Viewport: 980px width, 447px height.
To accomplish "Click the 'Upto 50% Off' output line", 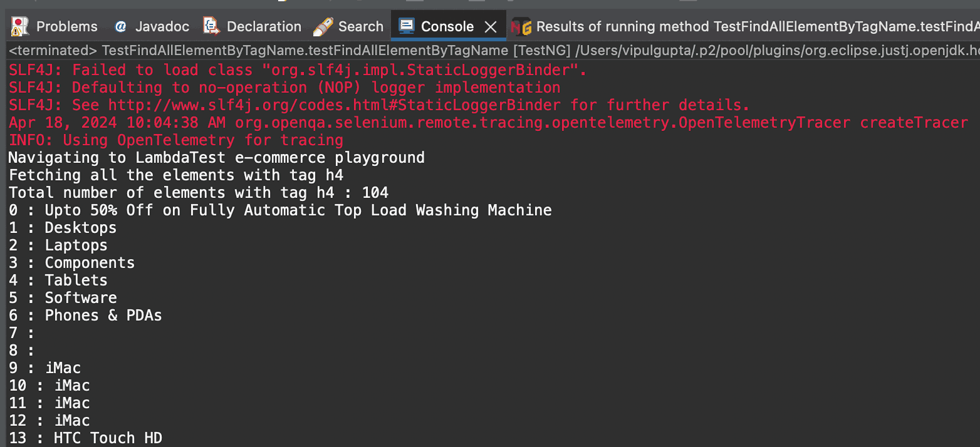I will tap(279, 210).
